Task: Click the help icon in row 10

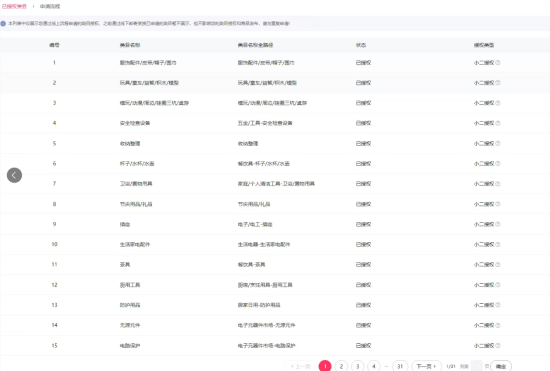Action: click(x=498, y=244)
